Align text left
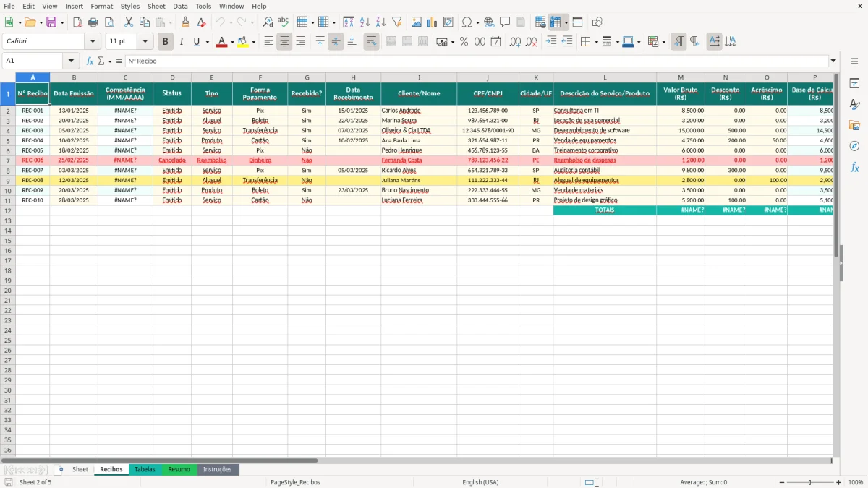Screen dimensions: 868x488 (268, 42)
